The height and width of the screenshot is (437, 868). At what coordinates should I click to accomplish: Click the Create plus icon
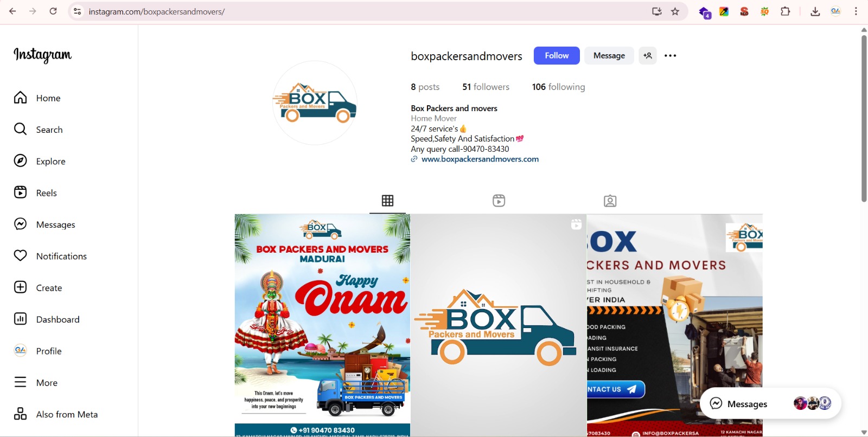click(21, 287)
